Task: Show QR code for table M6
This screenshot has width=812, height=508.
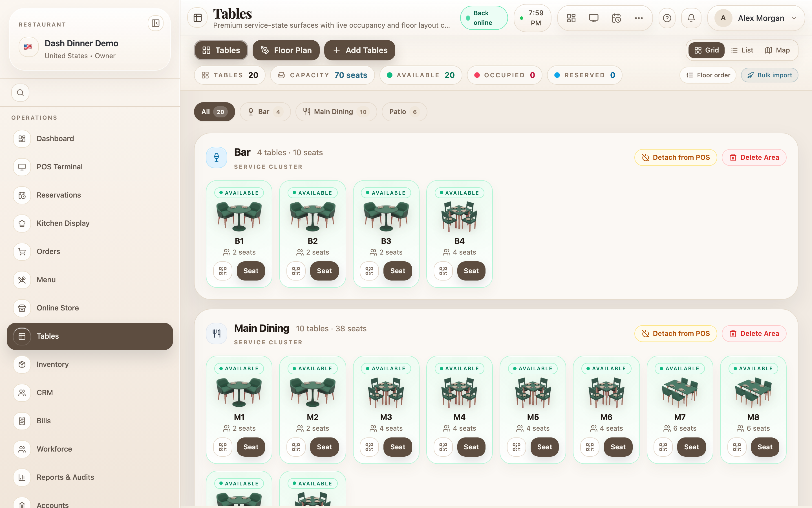Action: pyautogui.click(x=590, y=447)
